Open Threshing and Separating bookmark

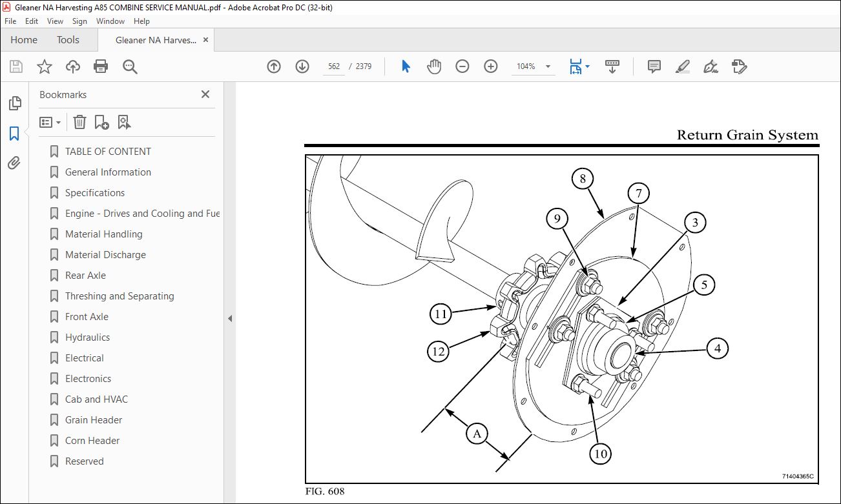(x=119, y=296)
